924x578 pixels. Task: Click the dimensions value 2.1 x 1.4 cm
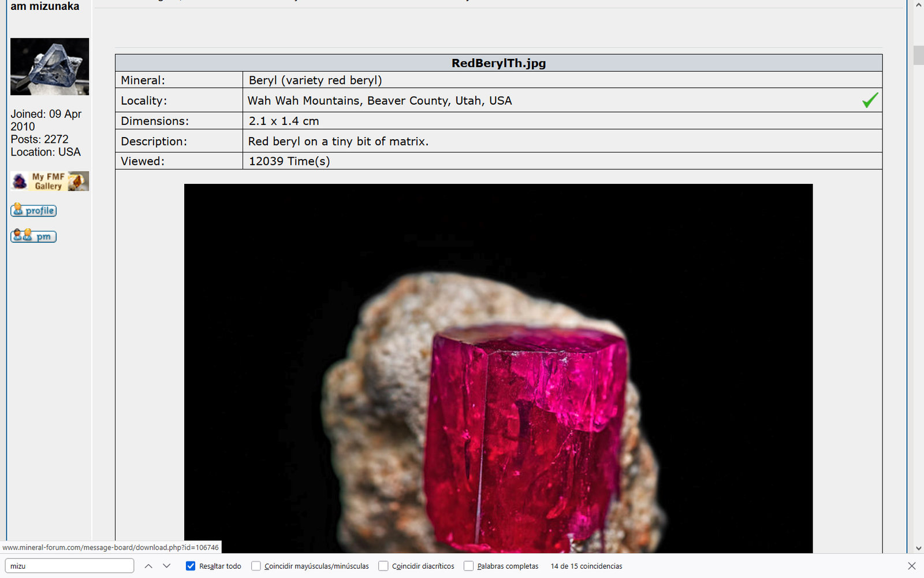284,121
